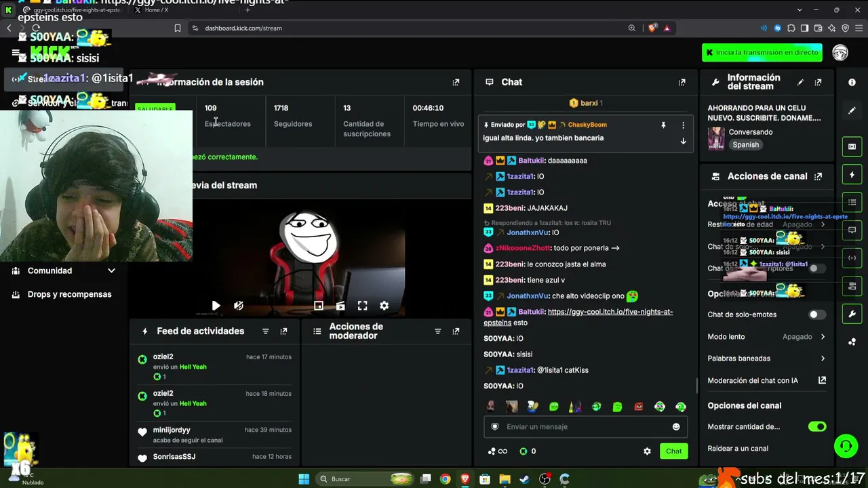868x488 pixels.
Task: Start the live broadcast button
Action: (x=762, y=52)
